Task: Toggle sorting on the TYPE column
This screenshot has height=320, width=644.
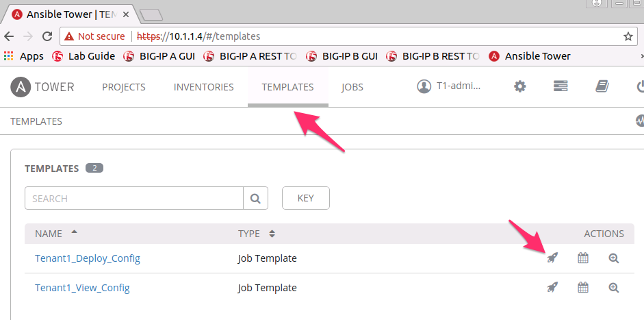Action: click(x=272, y=234)
